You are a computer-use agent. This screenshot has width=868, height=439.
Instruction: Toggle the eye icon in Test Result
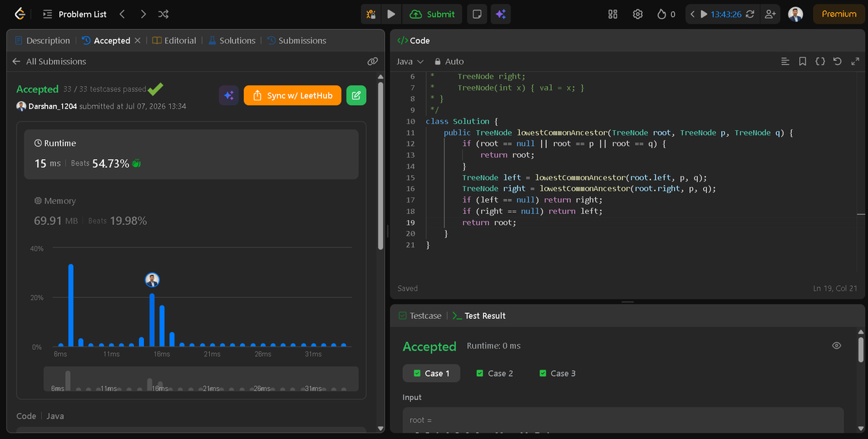(837, 346)
